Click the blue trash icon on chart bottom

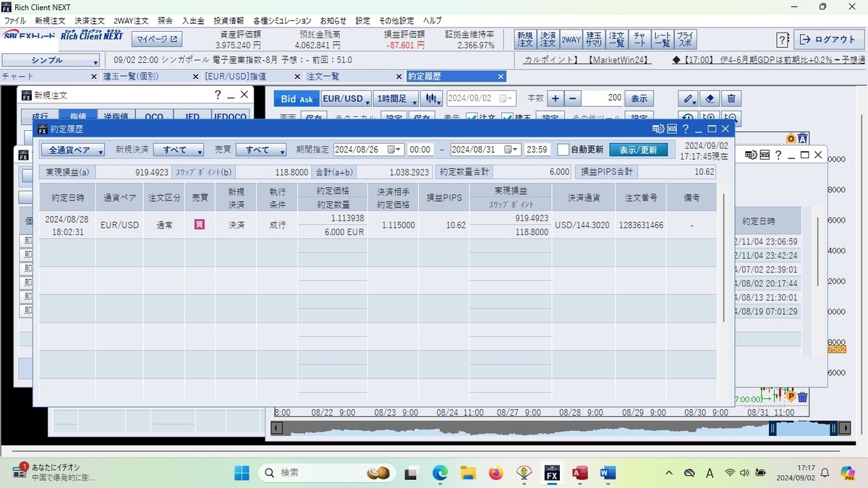[802, 397]
